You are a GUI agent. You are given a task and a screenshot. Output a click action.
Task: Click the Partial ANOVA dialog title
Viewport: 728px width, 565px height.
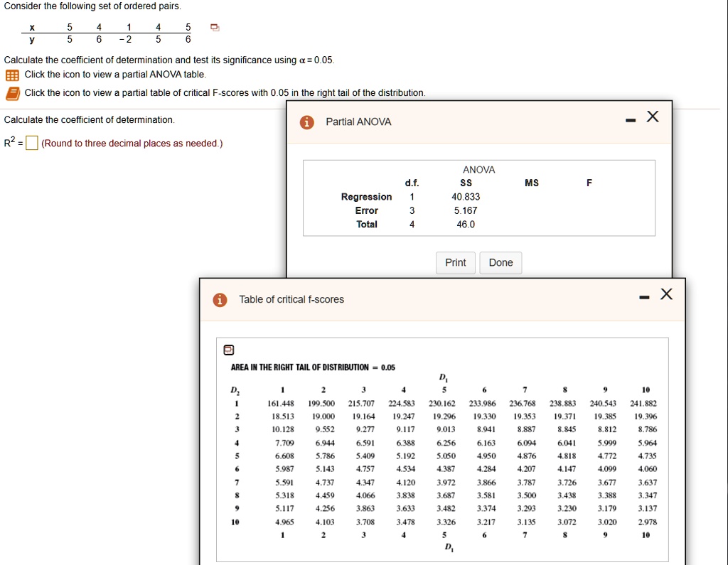coord(358,122)
